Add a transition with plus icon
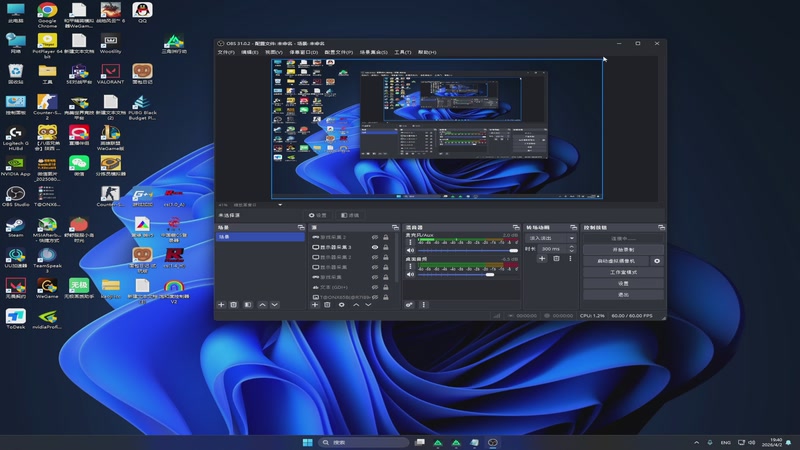This screenshot has height=450, width=800. click(x=542, y=258)
